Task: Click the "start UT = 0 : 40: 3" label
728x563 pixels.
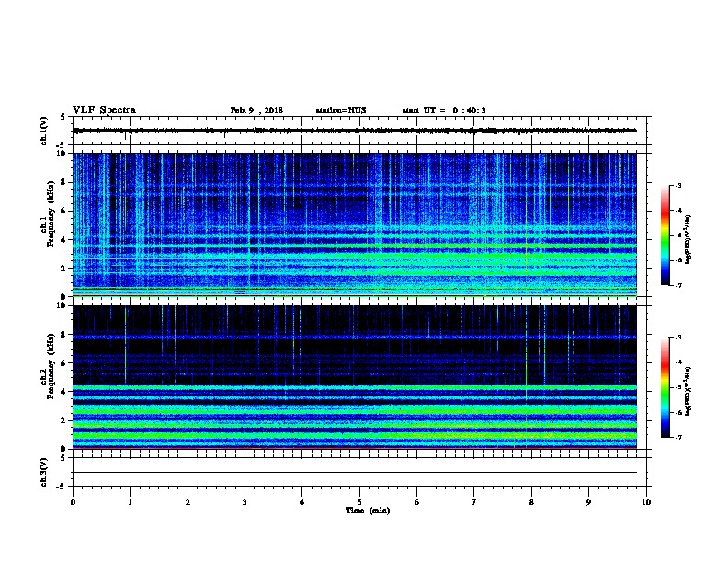Action: pos(444,110)
